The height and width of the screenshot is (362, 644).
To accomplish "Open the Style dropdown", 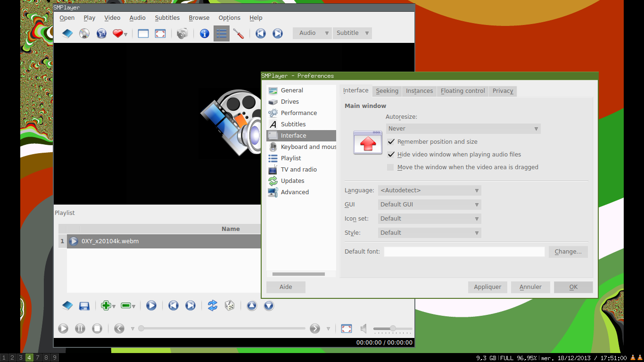I will (x=429, y=233).
